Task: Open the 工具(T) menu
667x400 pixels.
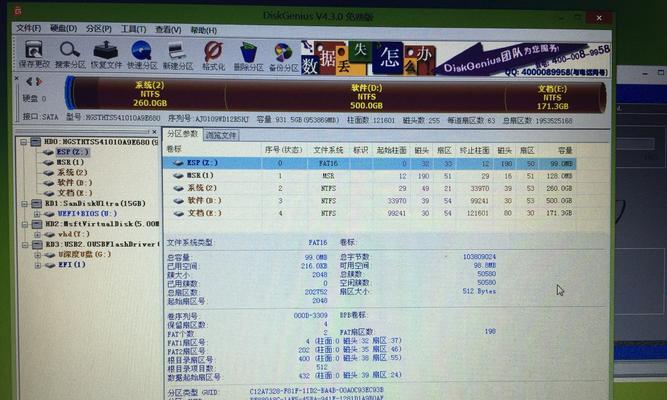Action: (133, 29)
